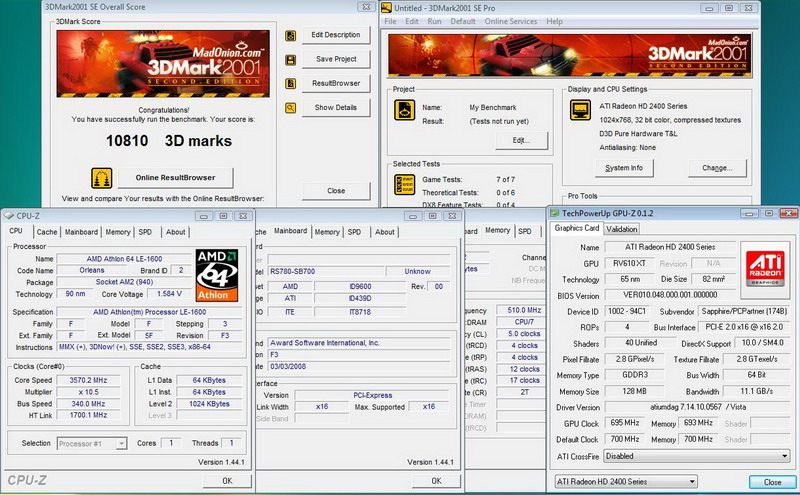This screenshot has width=800, height=495.
Task: Click OK in the CPU-Z CPU window
Action: click(227, 481)
